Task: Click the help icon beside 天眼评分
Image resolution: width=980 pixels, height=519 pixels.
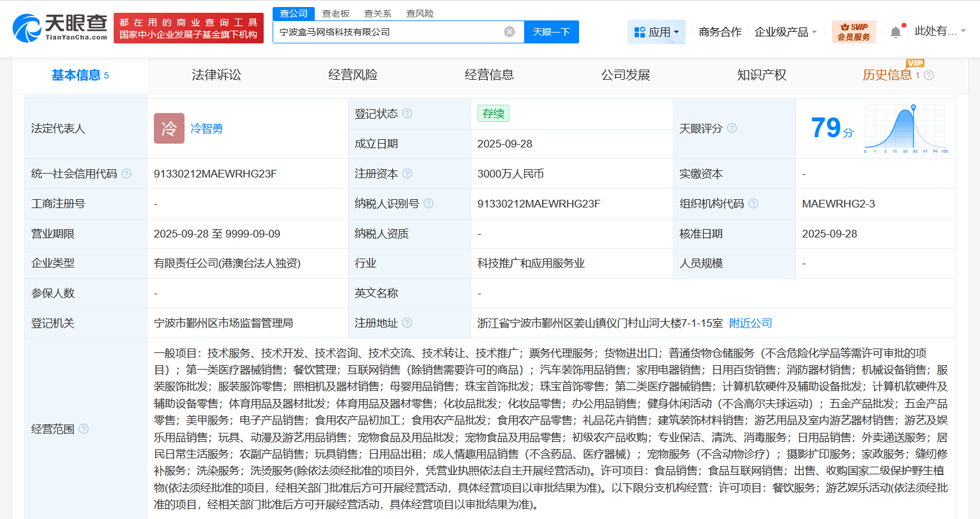Action: [x=732, y=128]
